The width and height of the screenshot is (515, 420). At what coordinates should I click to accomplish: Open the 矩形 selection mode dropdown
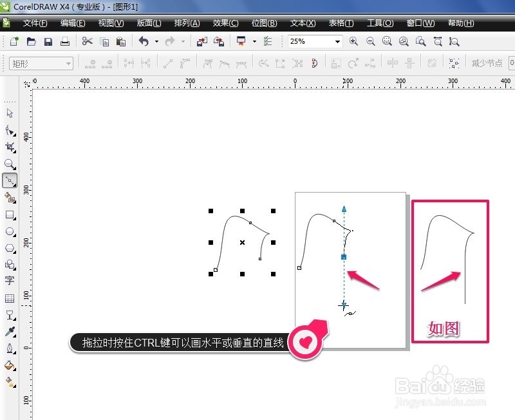[x=41, y=63]
